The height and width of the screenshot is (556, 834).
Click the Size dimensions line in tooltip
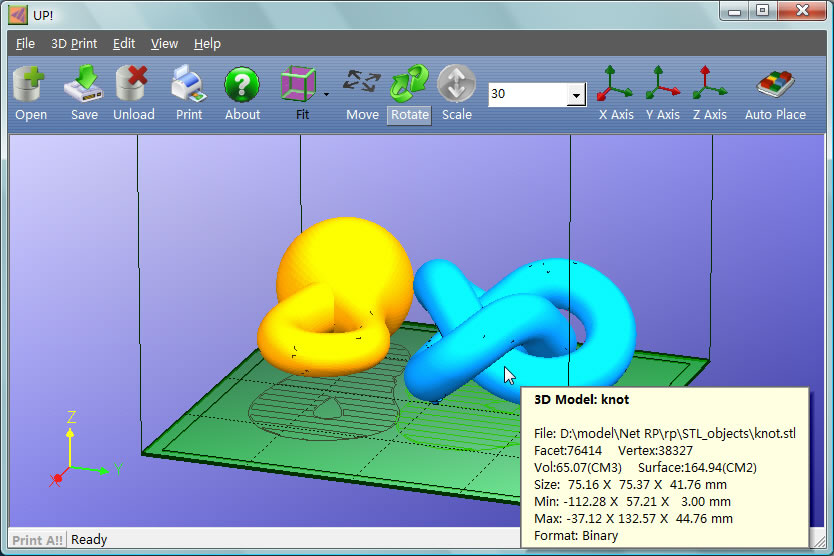click(630, 485)
